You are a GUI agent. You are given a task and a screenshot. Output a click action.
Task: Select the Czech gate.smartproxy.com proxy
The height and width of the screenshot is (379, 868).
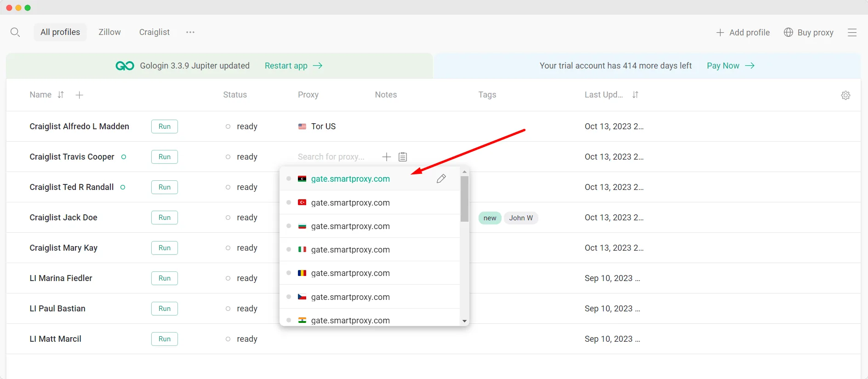[x=370, y=297]
